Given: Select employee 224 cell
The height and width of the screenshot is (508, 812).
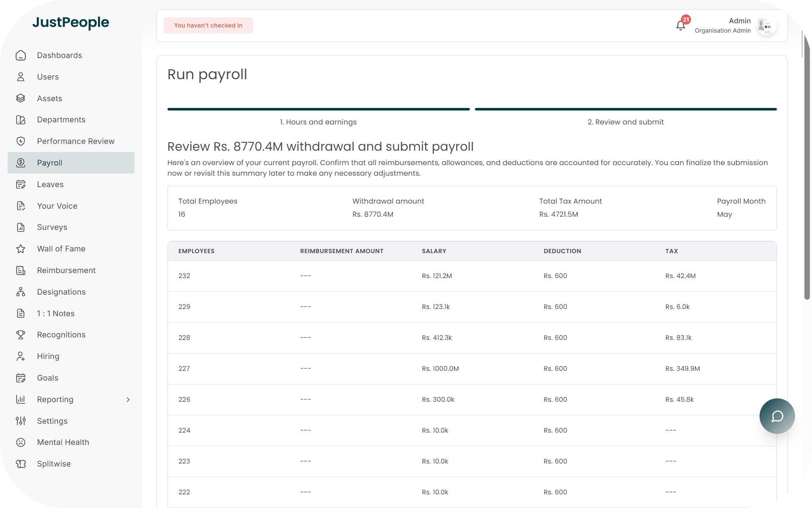Looking at the screenshot, I should pyautogui.click(x=184, y=431).
